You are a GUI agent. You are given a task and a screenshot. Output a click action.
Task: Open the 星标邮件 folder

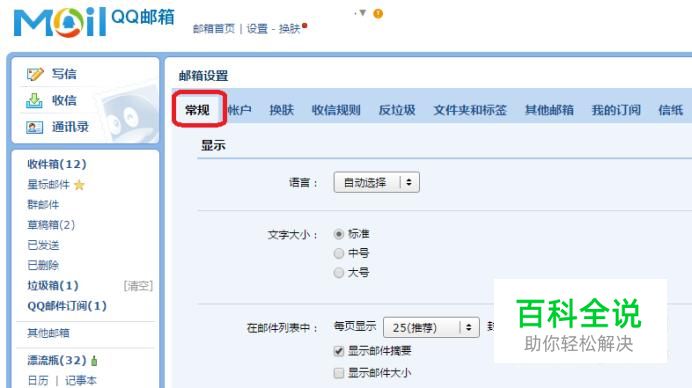pos(49,185)
